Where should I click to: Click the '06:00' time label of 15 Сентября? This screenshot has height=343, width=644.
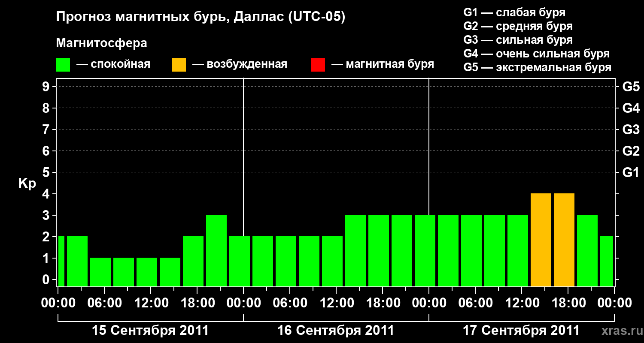pos(104,303)
